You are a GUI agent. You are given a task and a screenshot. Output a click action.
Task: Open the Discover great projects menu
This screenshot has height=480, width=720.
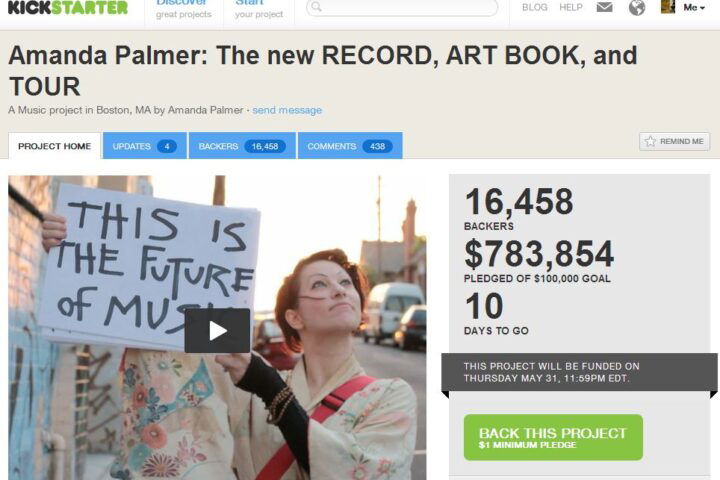coord(184,9)
